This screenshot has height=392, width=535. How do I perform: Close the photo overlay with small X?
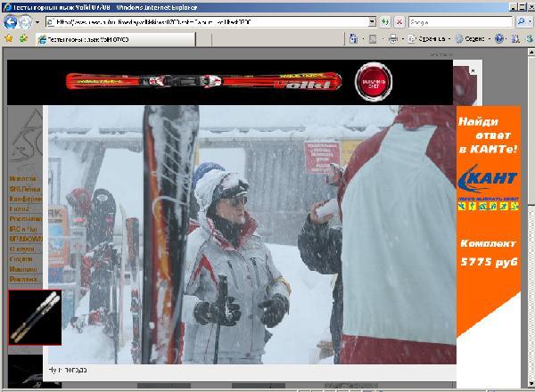pyautogui.click(x=473, y=70)
